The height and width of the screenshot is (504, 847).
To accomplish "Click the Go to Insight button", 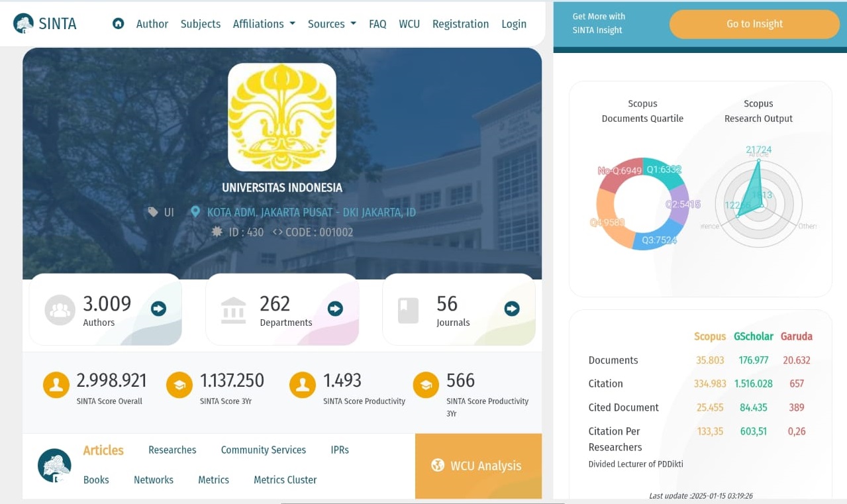I will click(x=754, y=24).
